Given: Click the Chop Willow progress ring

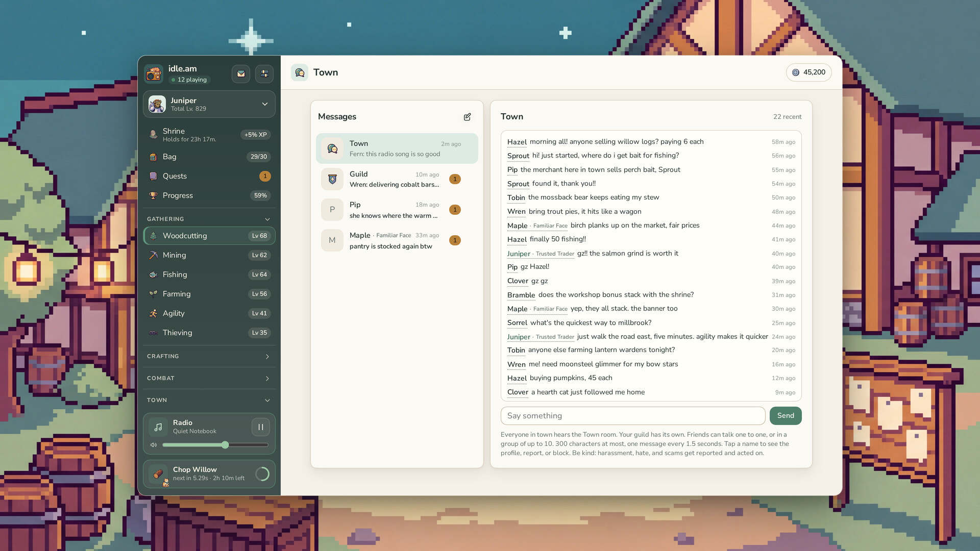Looking at the screenshot, I should click(x=262, y=474).
